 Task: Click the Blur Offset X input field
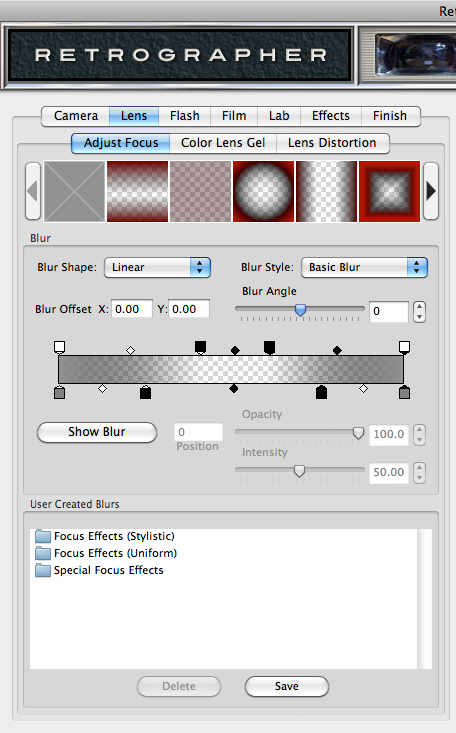(x=132, y=309)
